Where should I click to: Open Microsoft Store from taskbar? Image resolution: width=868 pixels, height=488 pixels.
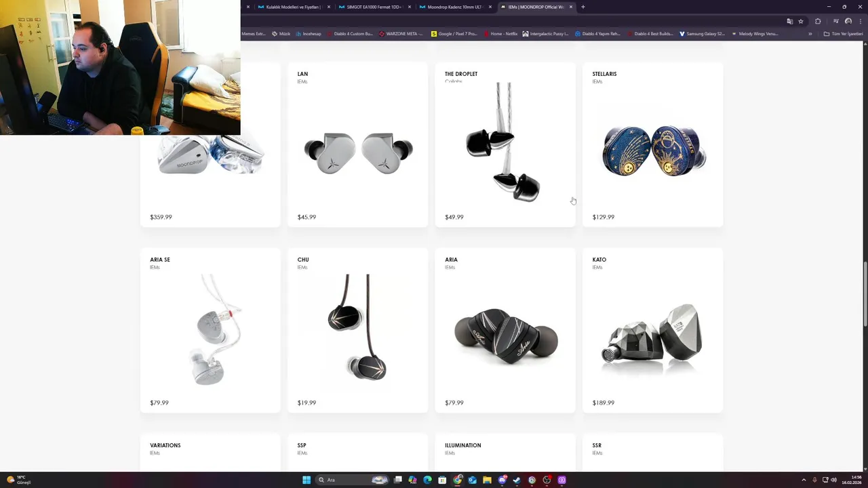point(442,480)
